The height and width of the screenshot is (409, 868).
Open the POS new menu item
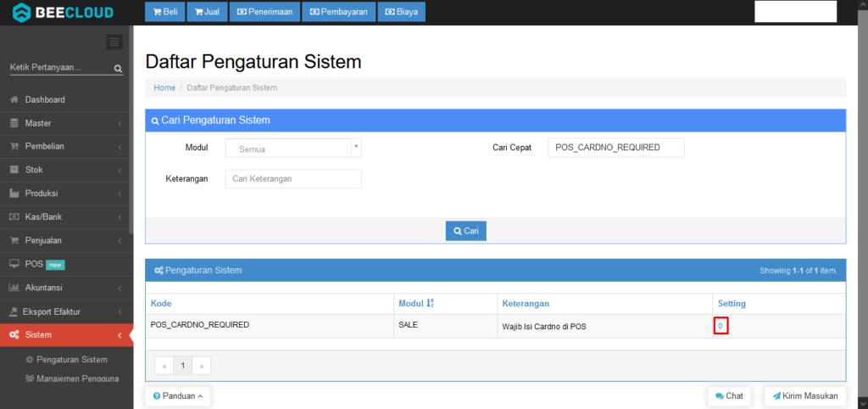tap(66, 265)
